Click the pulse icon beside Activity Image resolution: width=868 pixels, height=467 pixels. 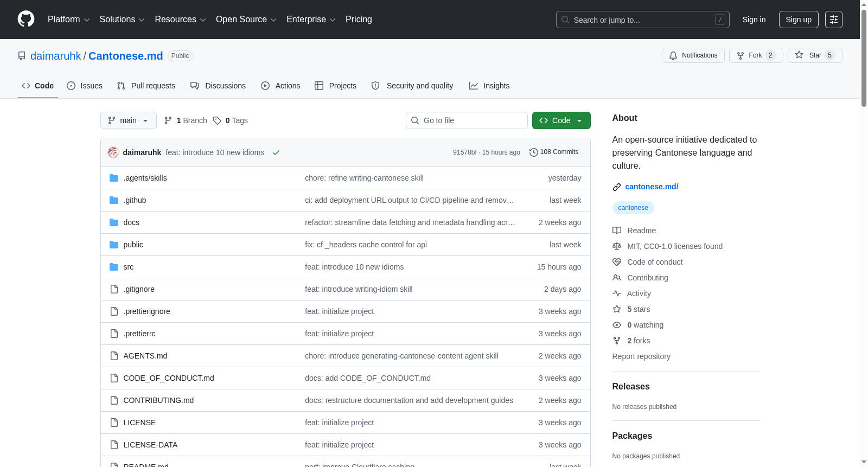pyautogui.click(x=617, y=293)
